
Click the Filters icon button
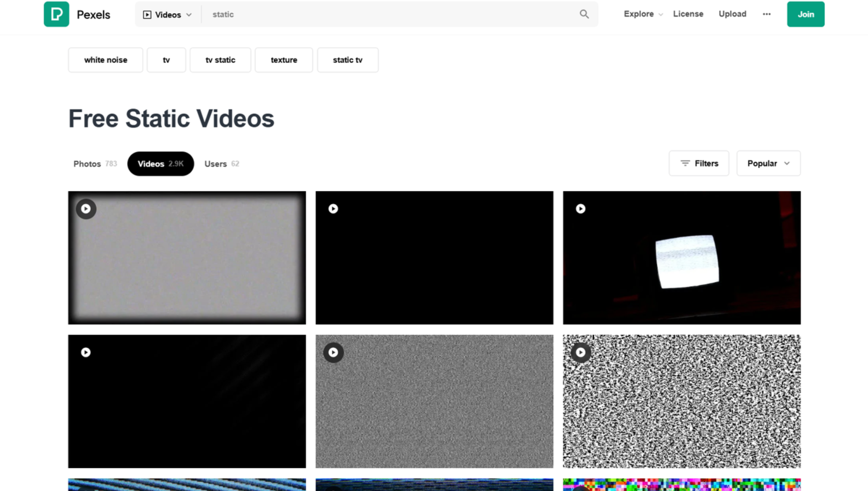click(698, 163)
